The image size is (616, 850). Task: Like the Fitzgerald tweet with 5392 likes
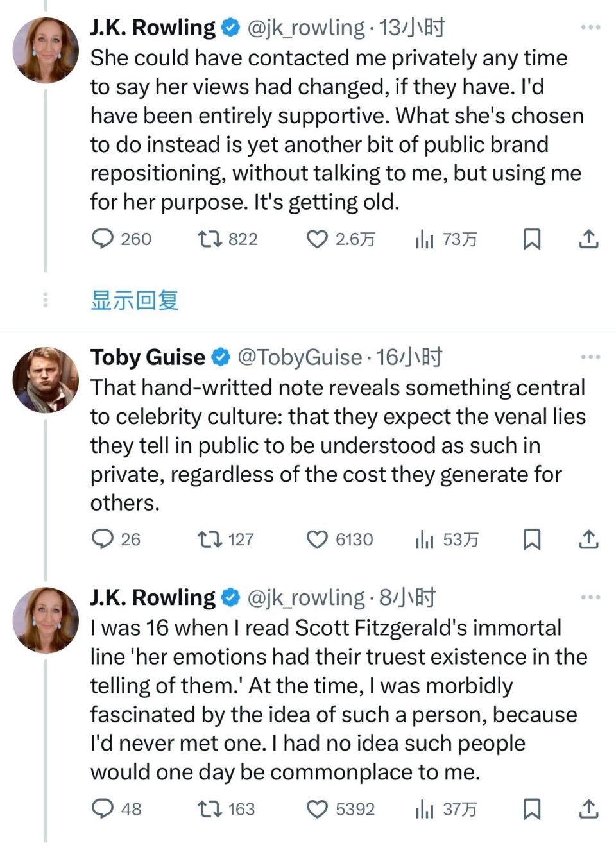(317, 809)
